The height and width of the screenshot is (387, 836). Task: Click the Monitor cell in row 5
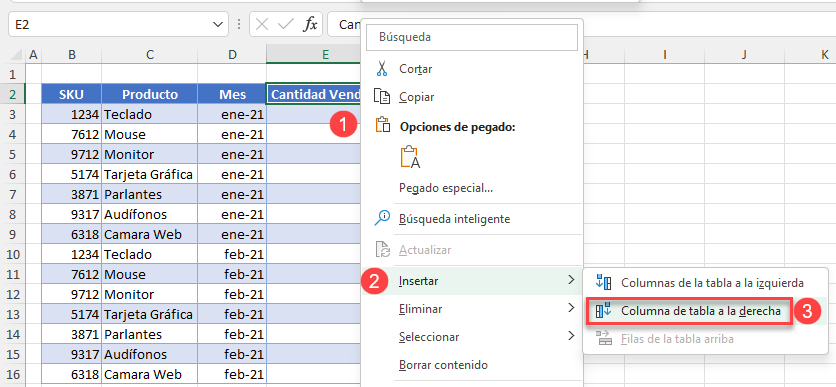coord(149,155)
